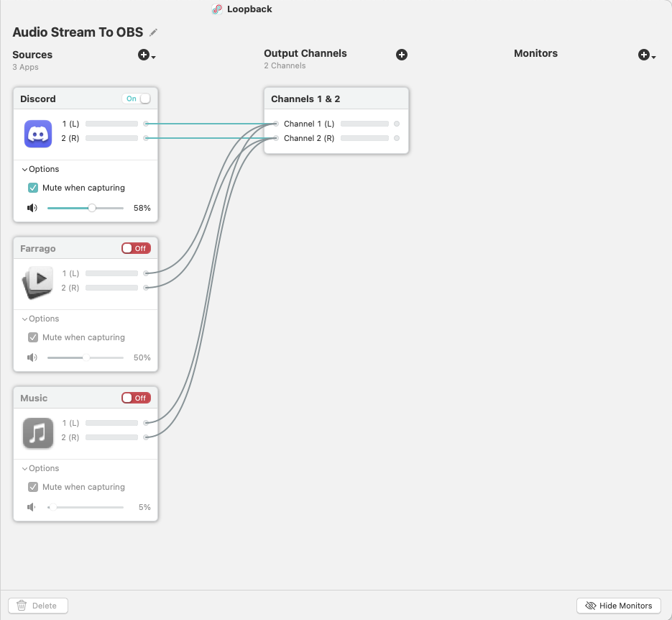Click the Discord volume speaker icon
Image resolution: width=672 pixels, height=620 pixels.
point(32,208)
